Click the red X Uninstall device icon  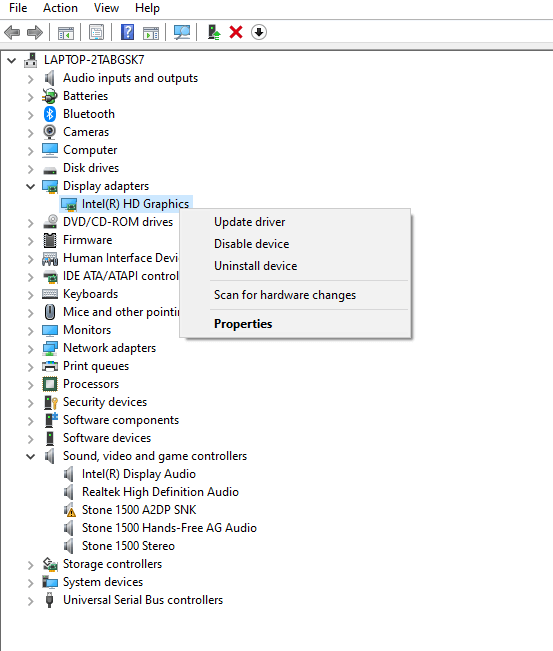coord(236,32)
